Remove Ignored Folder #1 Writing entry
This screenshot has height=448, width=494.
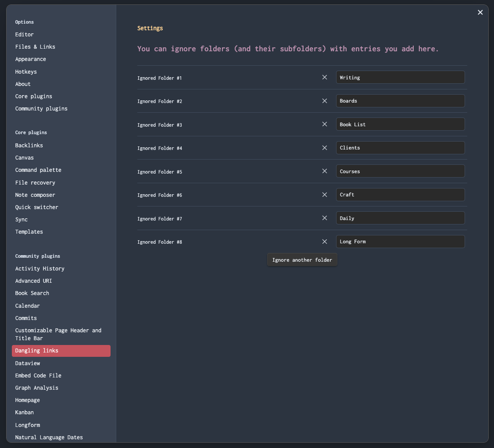tap(325, 77)
